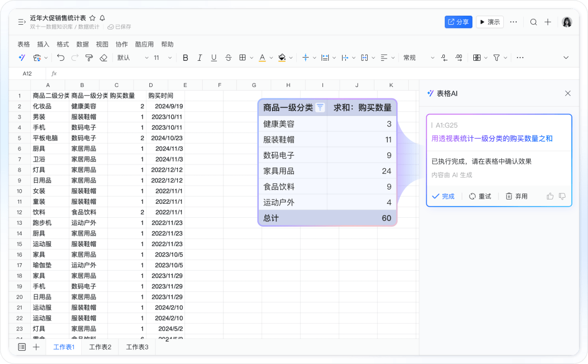Open the number format dropdown 常规
Screen dimensions: 588x364
[419, 57]
